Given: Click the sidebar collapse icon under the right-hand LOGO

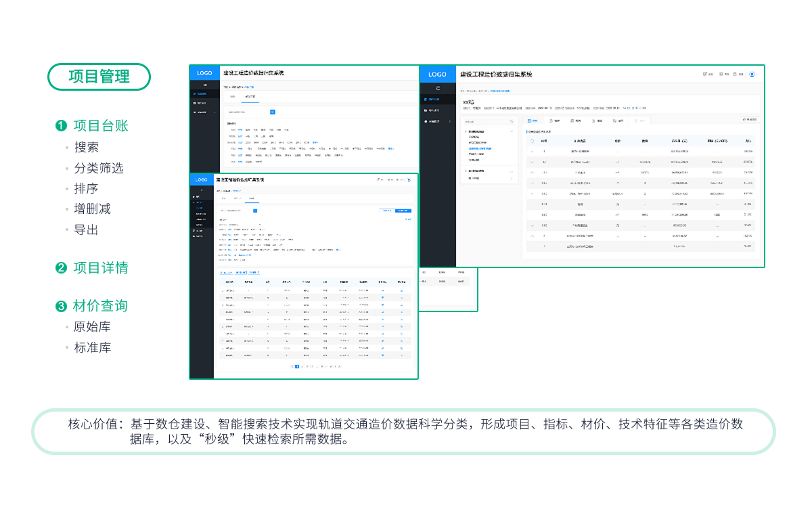Looking at the screenshot, I should coord(437,88).
